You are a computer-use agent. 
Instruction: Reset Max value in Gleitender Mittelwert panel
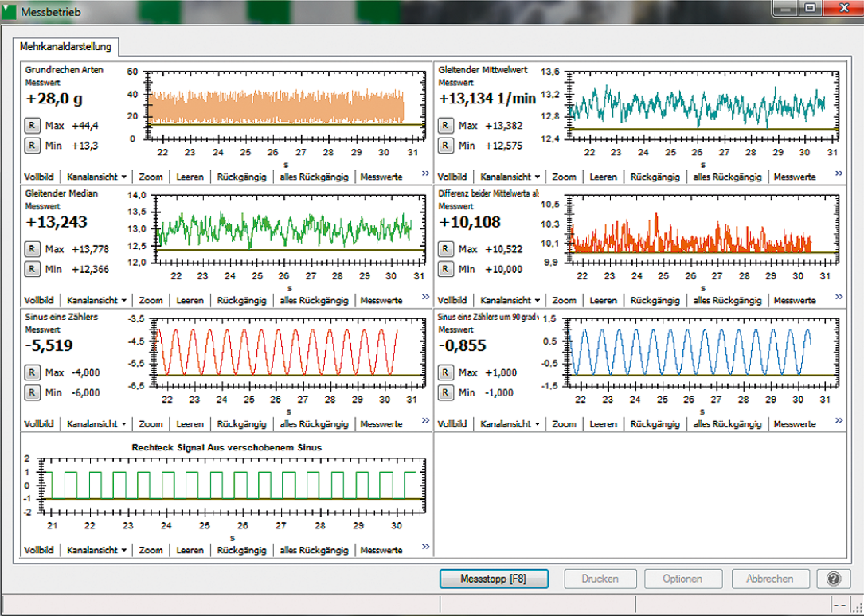tap(446, 126)
